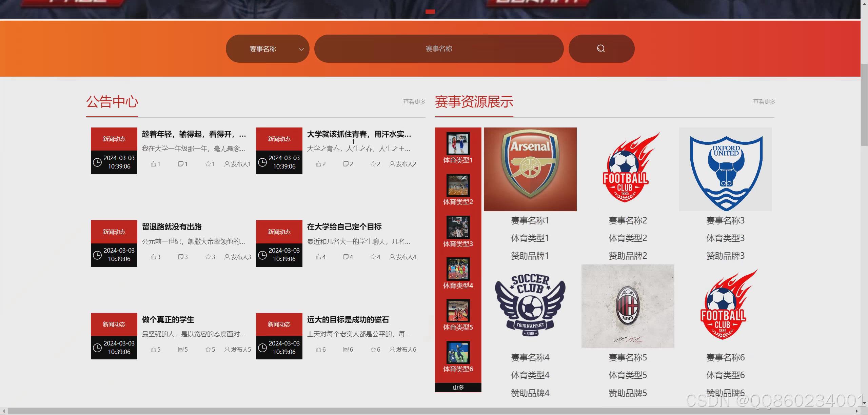The width and height of the screenshot is (868, 415).
Task: Open 查看更多 link for 赛事资源展示
Action: pos(764,102)
